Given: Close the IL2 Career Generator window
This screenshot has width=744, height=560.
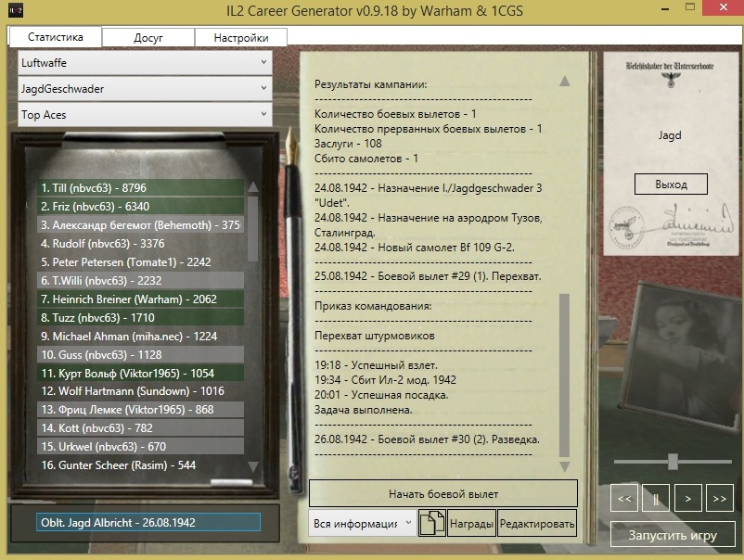Looking at the screenshot, I should click(723, 7).
